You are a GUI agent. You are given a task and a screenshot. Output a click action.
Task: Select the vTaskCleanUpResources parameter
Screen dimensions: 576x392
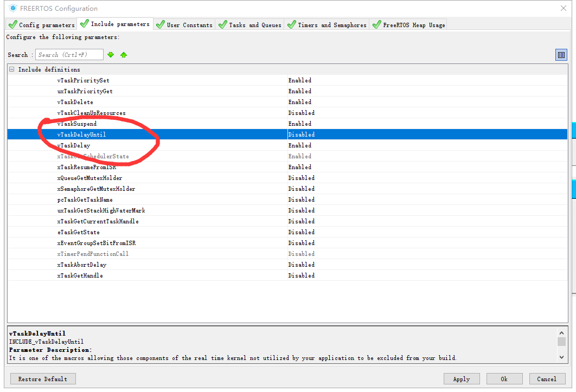(91, 113)
